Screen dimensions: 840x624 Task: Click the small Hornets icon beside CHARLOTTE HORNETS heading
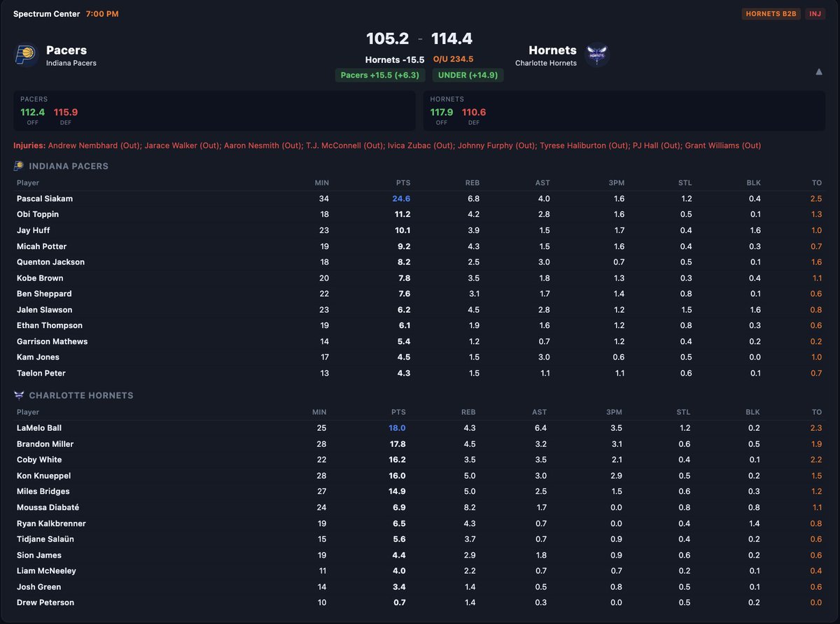coord(18,395)
